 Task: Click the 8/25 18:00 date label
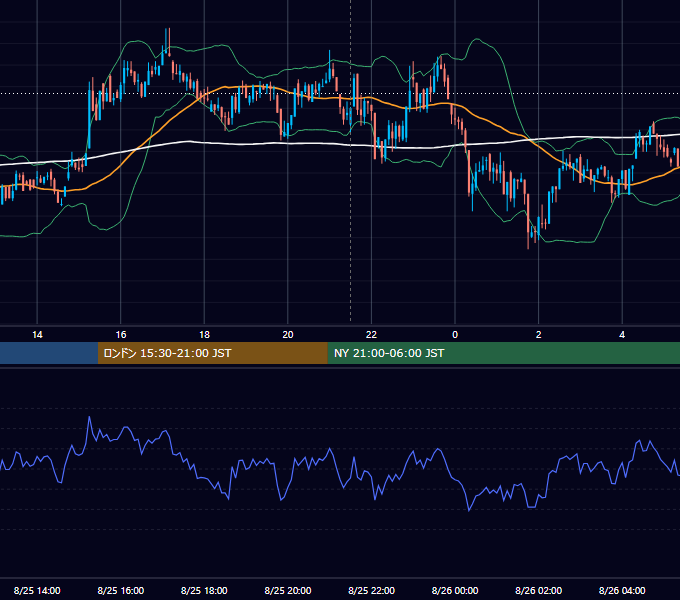coord(204,590)
